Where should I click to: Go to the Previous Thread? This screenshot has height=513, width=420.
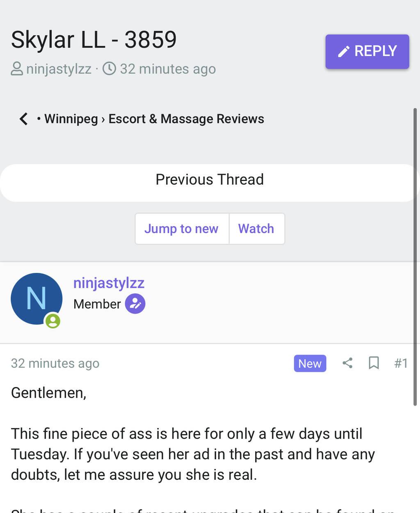pos(210,180)
